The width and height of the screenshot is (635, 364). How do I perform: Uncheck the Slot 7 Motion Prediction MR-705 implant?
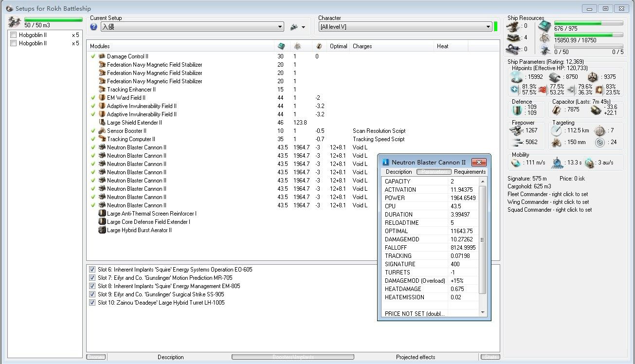pyautogui.click(x=92, y=278)
